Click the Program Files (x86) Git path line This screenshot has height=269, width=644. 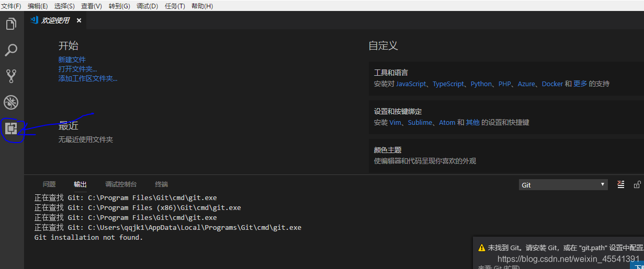[x=138, y=207]
